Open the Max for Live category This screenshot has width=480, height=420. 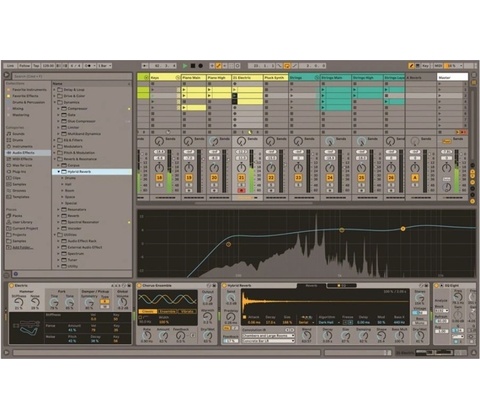(22, 165)
